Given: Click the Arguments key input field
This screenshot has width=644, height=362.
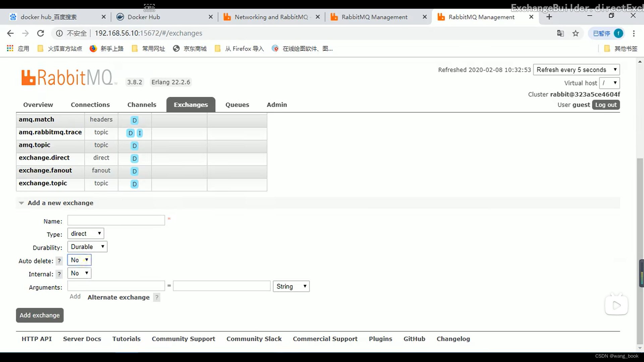Looking at the screenshot, I should click(116, 286).
